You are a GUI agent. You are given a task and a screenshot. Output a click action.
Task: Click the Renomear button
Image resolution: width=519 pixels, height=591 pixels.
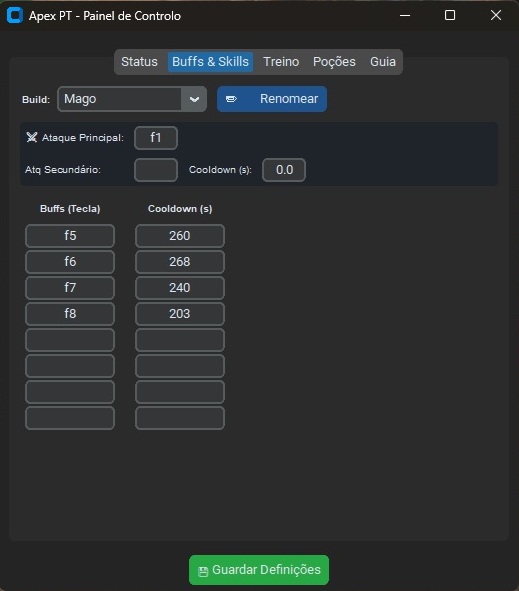click(272, 99)
